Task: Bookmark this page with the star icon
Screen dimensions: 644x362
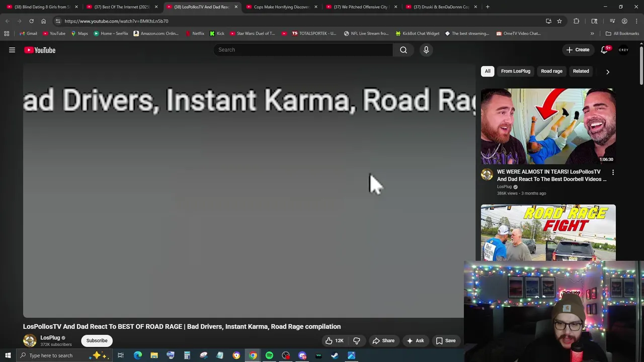Action: [559, 21]
